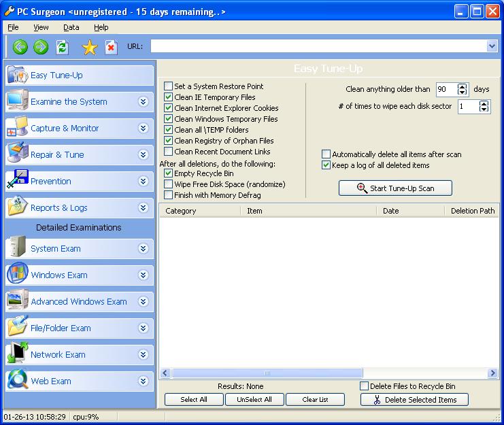Click the Advanced Windows Exam monitor icon
This screenshot has width=504, height=425.
point(18,300)
